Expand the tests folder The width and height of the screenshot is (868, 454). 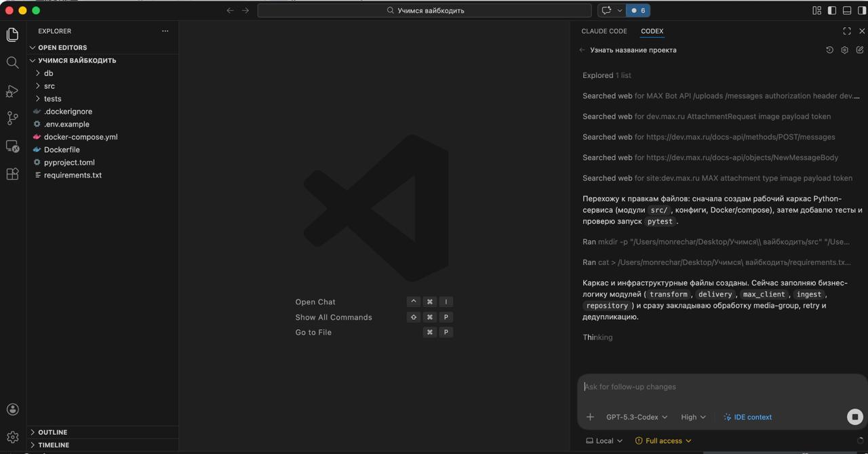point(103,99)
